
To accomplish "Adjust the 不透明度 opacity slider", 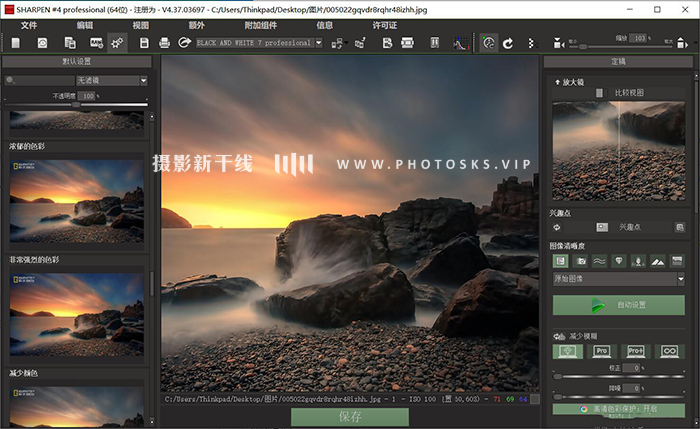I will (x=76, y=104).
